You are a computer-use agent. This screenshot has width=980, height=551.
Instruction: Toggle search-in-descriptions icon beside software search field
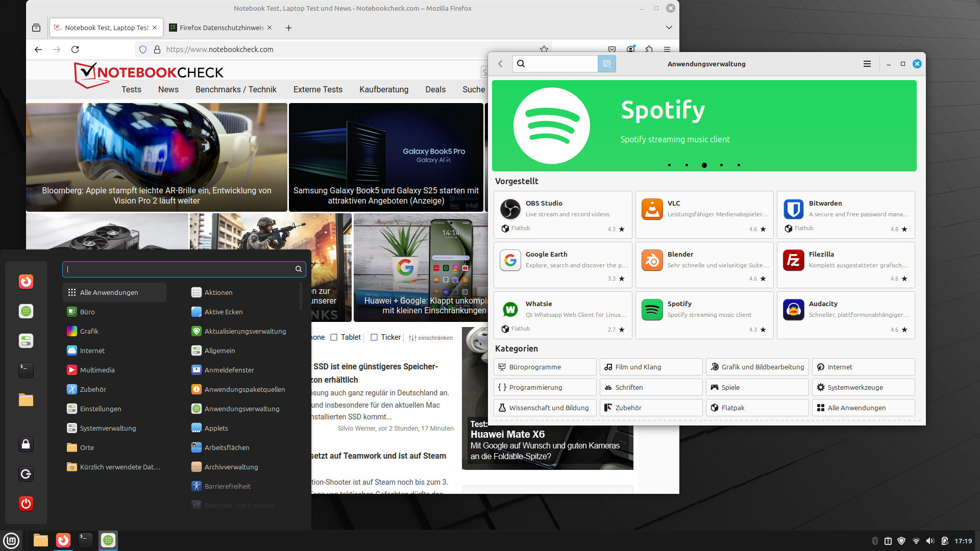pos(607,64)
